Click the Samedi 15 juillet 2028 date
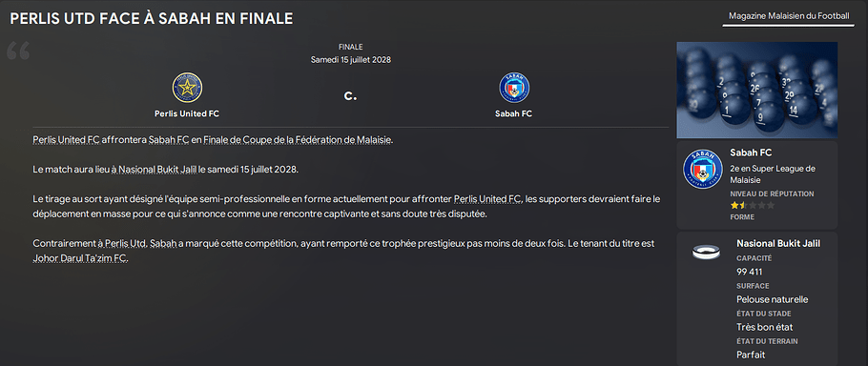 (x=351, y=60)
